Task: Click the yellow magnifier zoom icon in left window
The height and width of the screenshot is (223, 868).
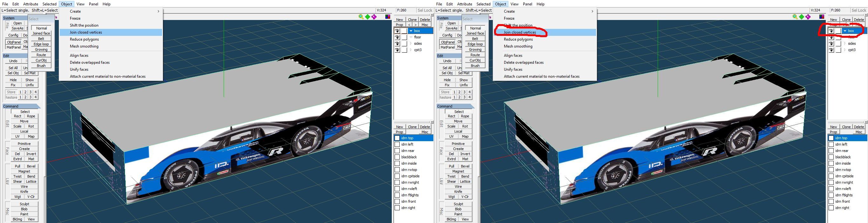Action: [x=361, y=17]
